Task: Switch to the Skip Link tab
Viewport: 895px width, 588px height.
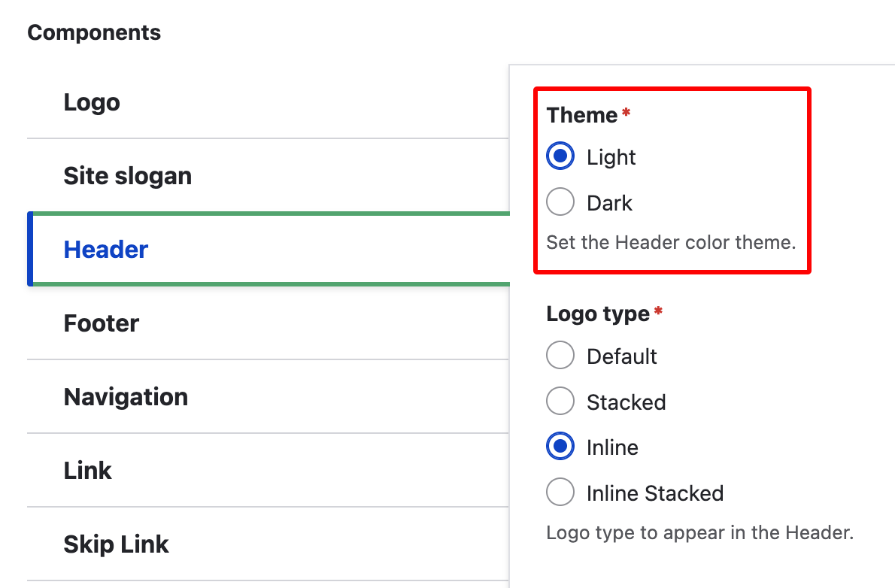Action: coord(117,544)
